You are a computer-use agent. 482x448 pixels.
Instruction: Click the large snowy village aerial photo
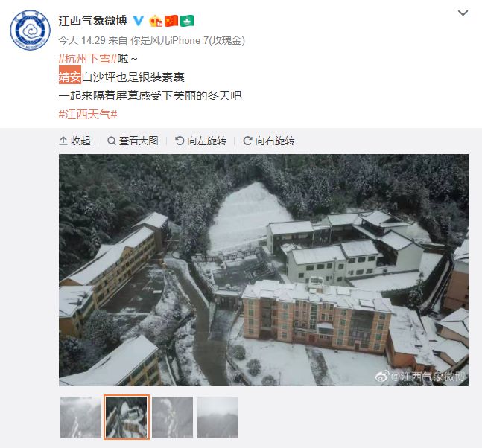(264, 270)
